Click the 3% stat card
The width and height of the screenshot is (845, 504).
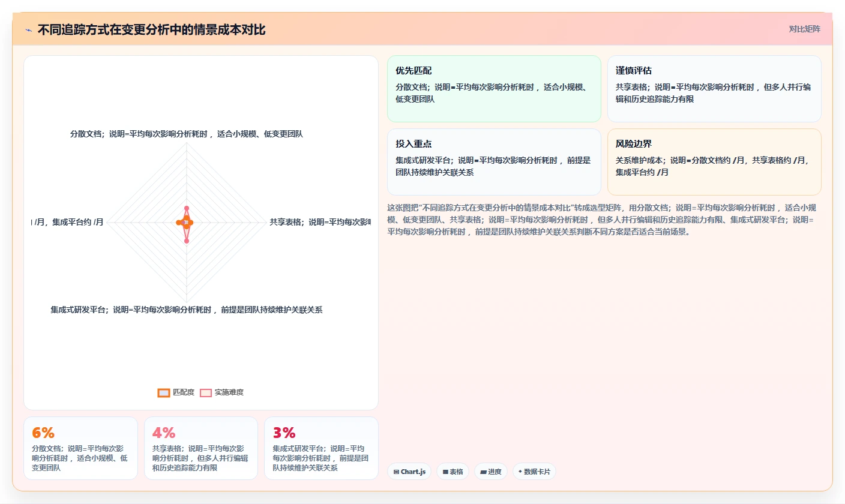pyautogui.click(x=321, y=448)
